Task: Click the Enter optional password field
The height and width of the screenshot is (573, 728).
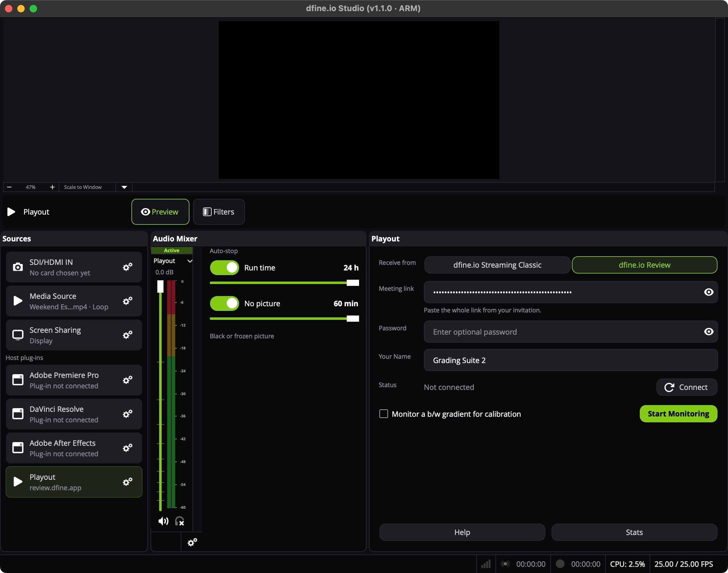Action: pos(570,332)
